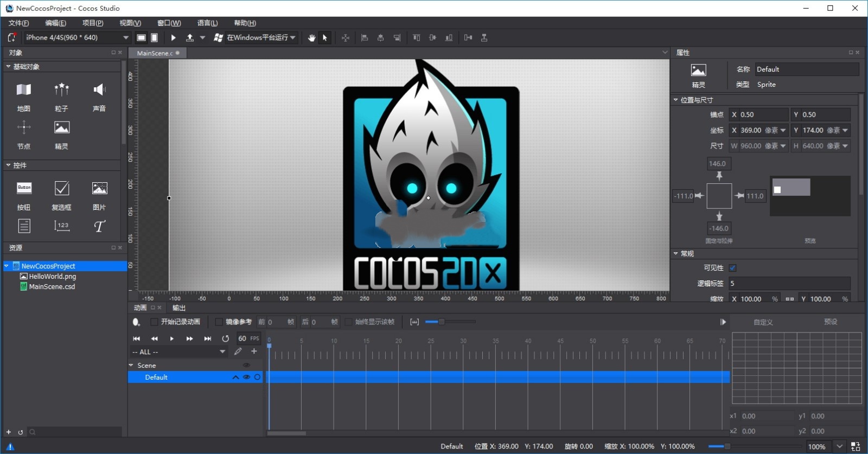Click the Map (地图) object icon
This screenshot has width=868, height=454.
(23, 89)
